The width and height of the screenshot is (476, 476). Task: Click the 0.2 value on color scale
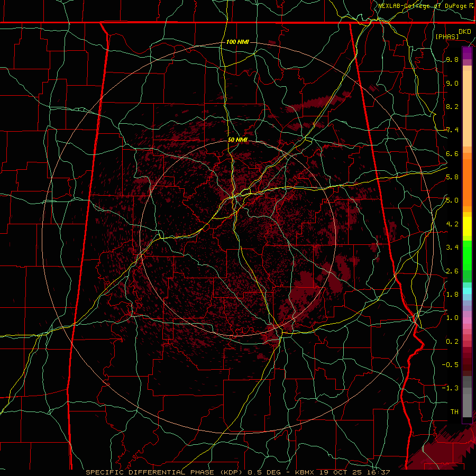pos(452,341)
